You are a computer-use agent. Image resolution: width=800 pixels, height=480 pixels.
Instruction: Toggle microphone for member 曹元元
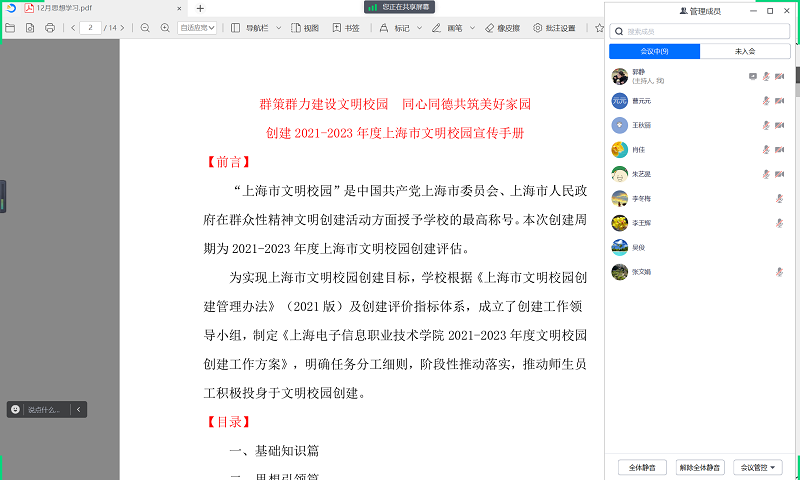point(766,100)
